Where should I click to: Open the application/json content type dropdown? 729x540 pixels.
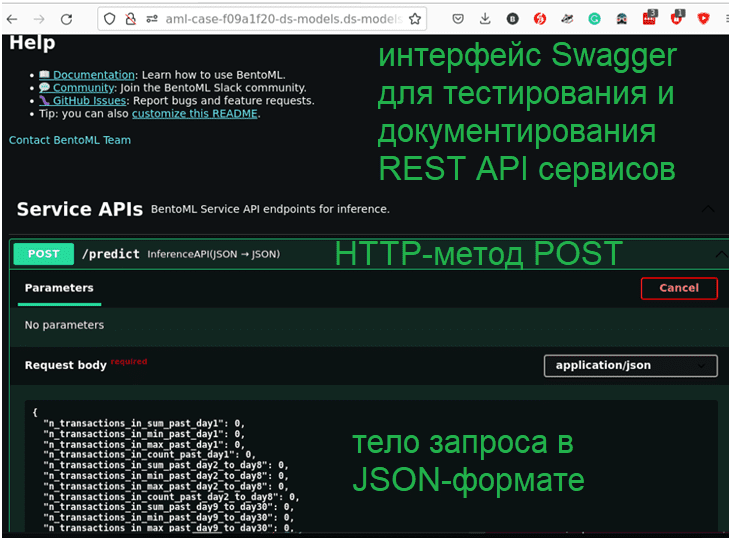point(630,366)
